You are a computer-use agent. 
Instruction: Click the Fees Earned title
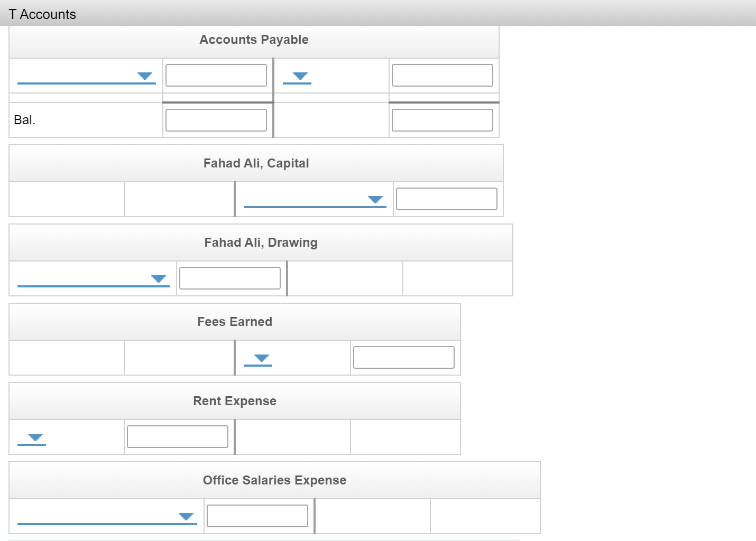pyautogui.click(x=235, y=322)
